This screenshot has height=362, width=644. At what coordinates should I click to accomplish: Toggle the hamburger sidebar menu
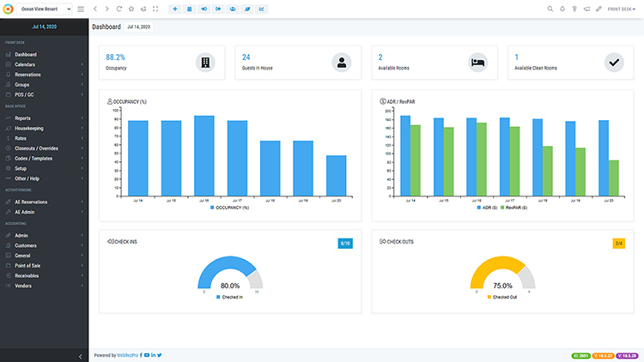(81, 9)
